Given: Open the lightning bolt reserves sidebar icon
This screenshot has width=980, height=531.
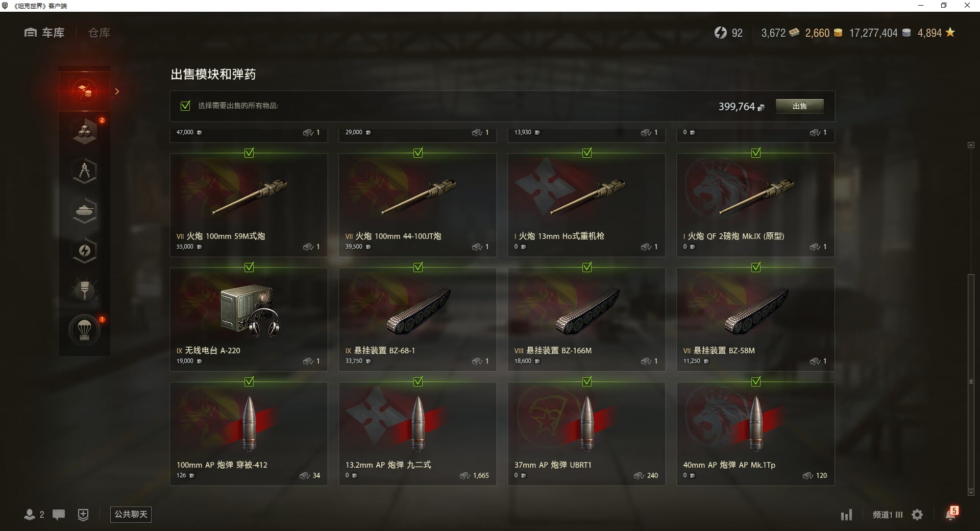Looking at the screenshot, I should point(85,250).
